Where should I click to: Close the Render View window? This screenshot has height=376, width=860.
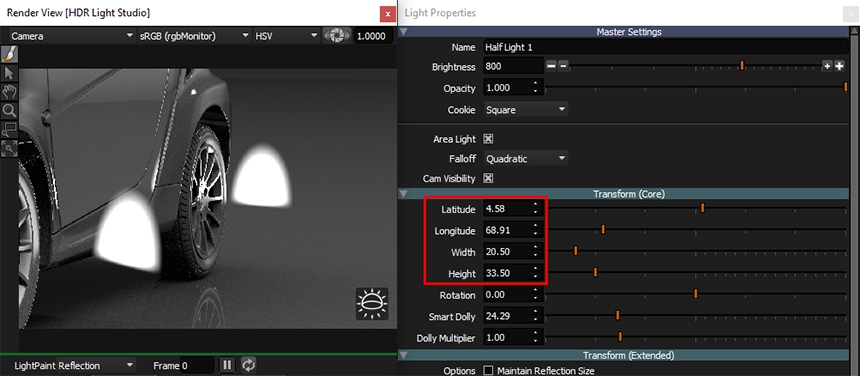coord(388,13)
